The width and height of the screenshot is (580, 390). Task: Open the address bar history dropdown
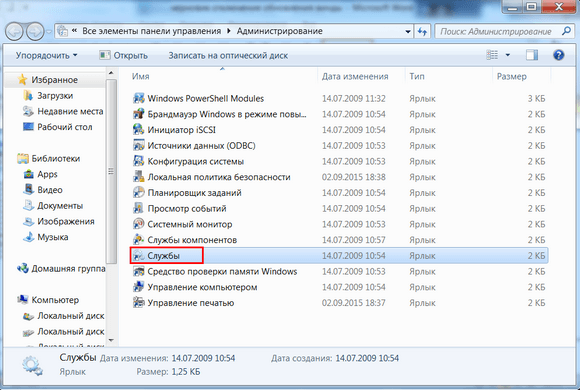point(408,31)
